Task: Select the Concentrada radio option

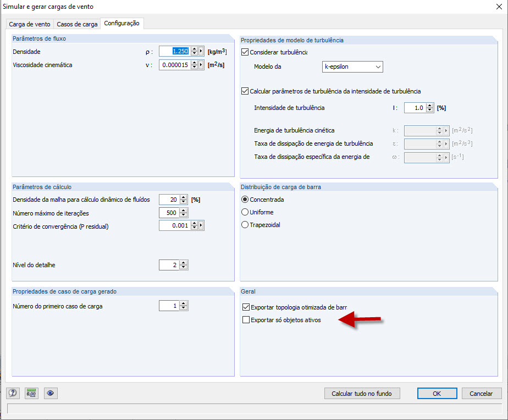Action: pyautogui.click(x=245, y=200)
